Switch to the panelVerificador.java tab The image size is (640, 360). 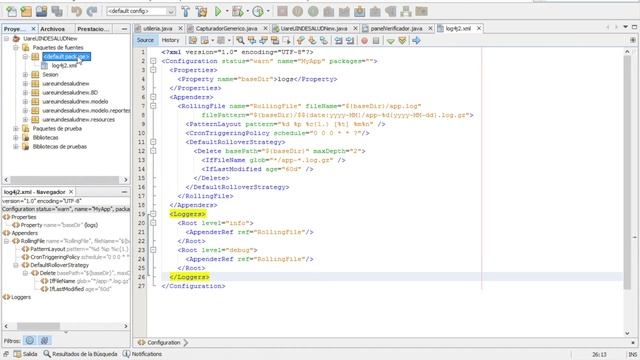[396, 29]
